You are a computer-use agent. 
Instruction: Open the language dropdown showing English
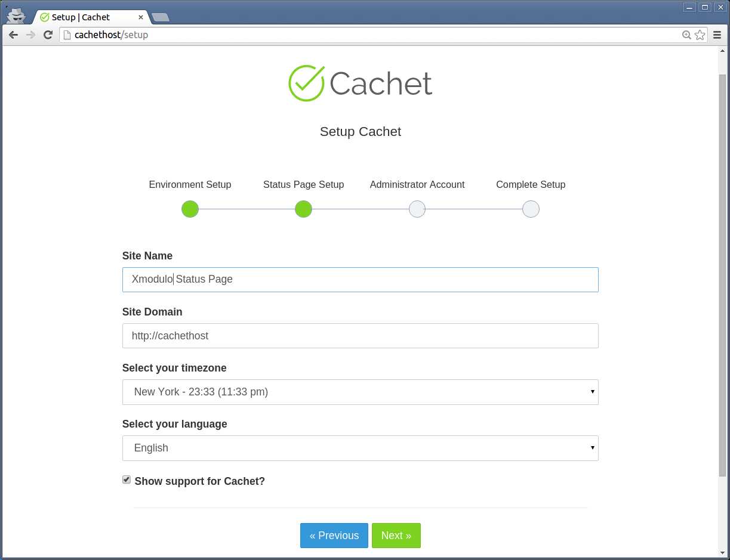click(x=361, y=448)
